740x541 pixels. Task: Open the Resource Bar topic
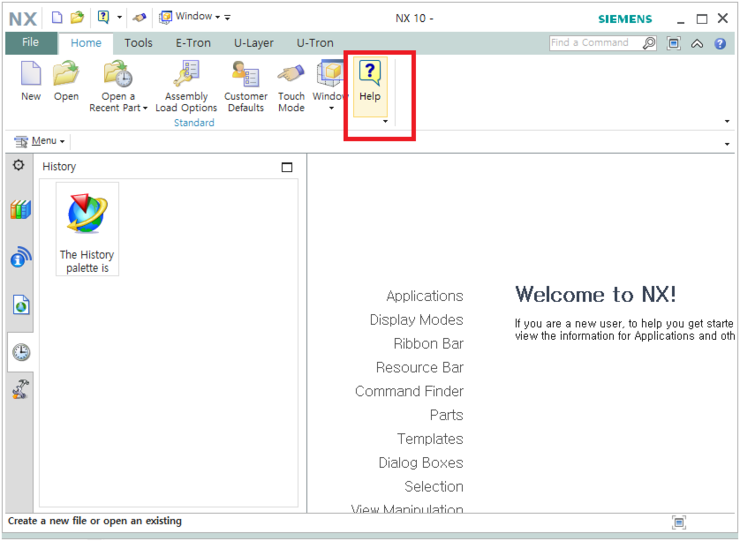coord(420,367)
